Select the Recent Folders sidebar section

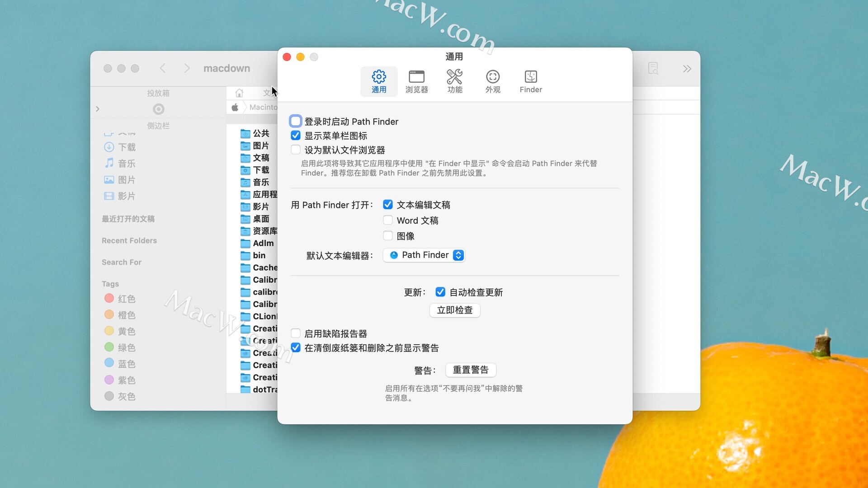pyautogui.click(x=129, y=240)
